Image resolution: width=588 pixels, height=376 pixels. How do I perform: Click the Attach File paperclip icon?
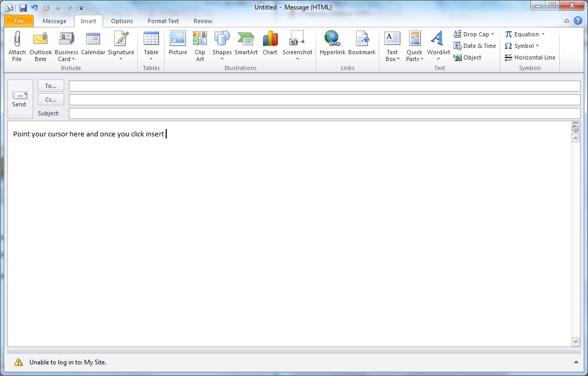pos(17,38)
